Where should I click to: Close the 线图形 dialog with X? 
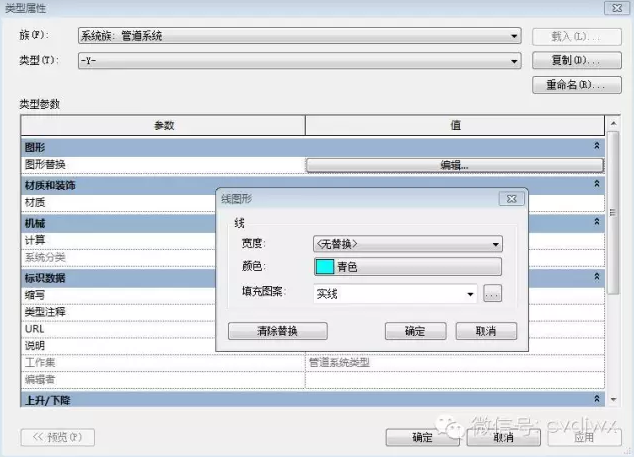point(511,199)
